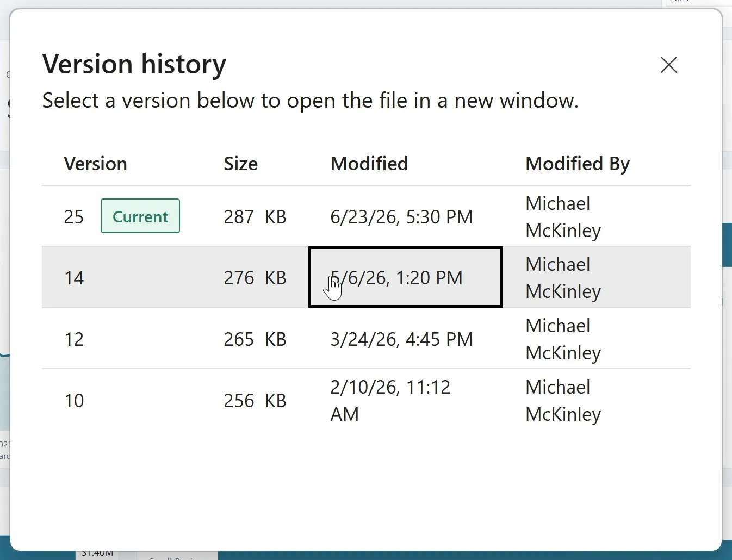Viewport: 732px width, 560px height.
Task: Click the Version history dialog title
Action: point(134,64)
